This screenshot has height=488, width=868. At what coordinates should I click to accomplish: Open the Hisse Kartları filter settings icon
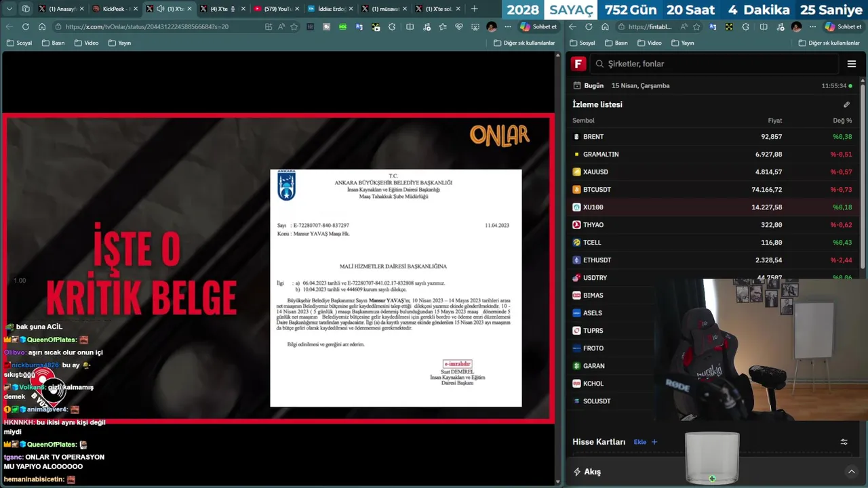844,442
